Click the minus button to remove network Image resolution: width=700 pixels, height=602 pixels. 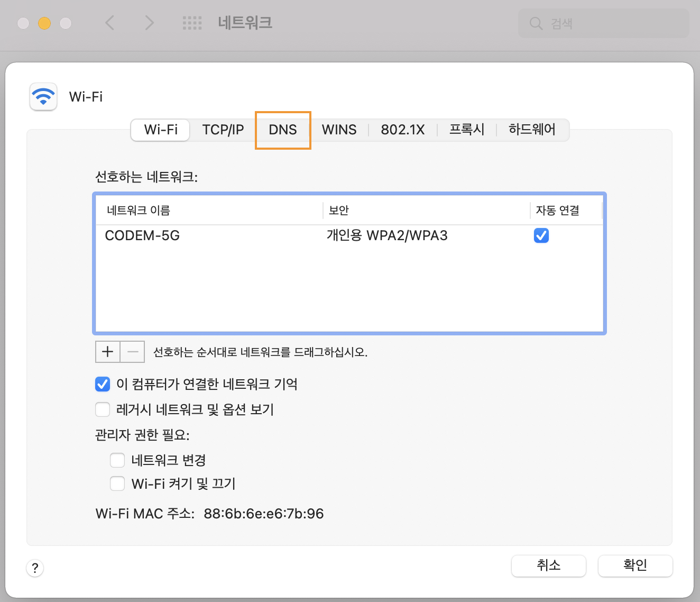(x=133, y=352)
